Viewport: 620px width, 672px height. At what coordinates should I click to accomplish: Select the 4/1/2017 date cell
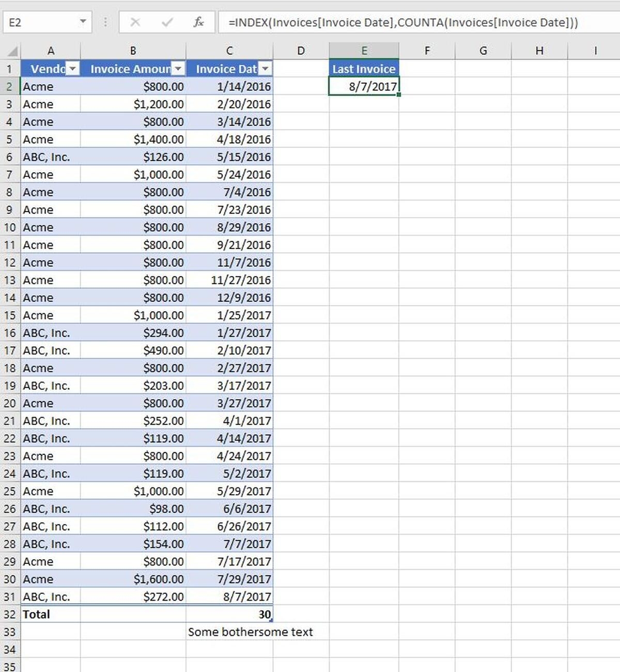(x=229, y=421)
